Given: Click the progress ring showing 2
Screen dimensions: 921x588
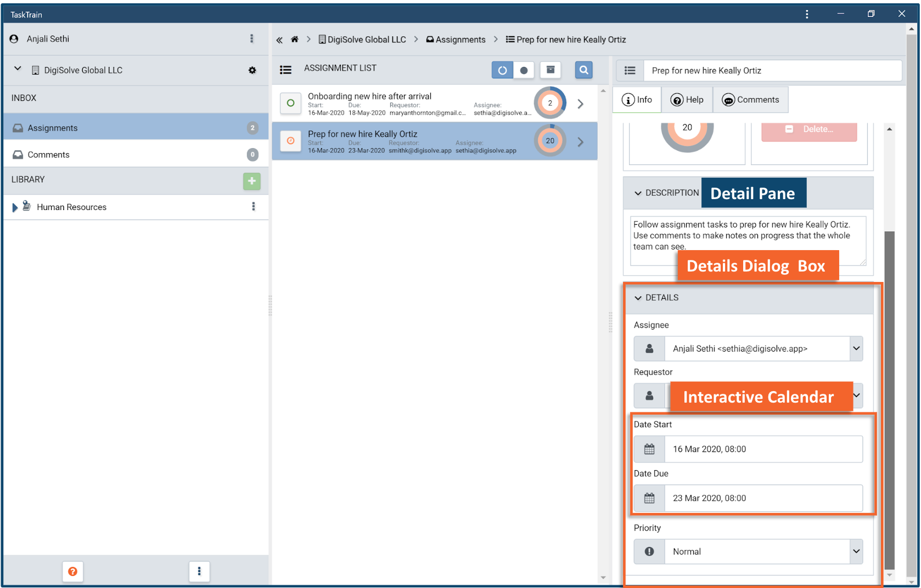Looking at the screenshot, I should [x=549, y=103].
